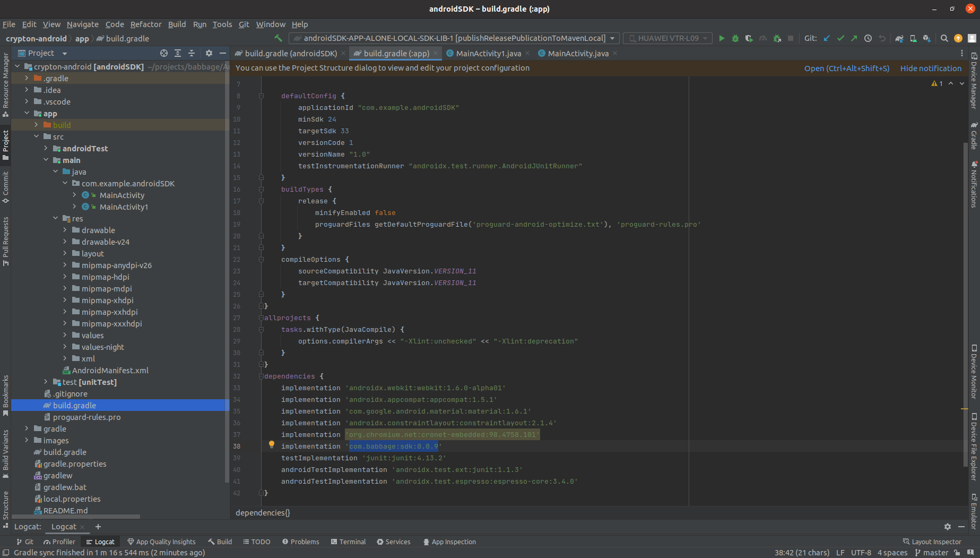The image size is (980, 558).
Task: Open the run configuration dropdown
Action: click(612, 38)
